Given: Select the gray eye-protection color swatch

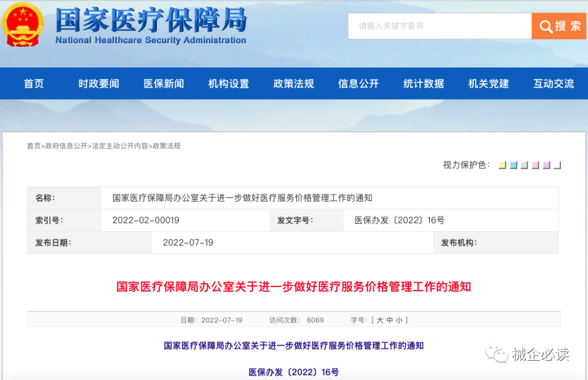Looking at the screenshot, I should click(524, 165).
